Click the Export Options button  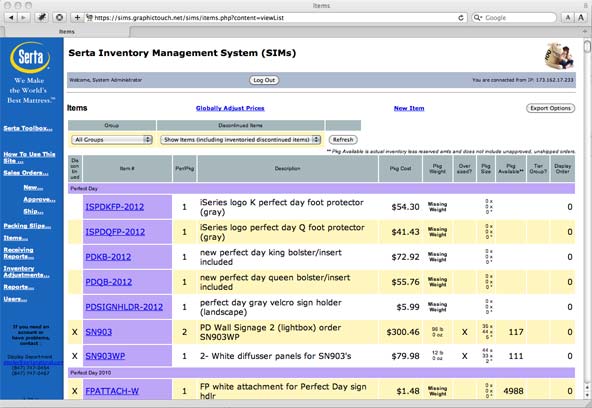550,108
